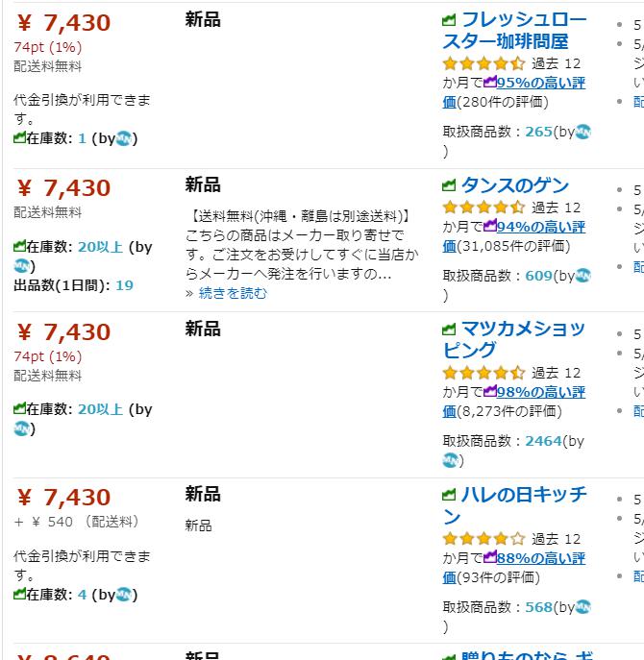The height and width of the screenshot is (660, 644).
Task: Click 続きを読む to read more
Action: click(x=233, y=293)
